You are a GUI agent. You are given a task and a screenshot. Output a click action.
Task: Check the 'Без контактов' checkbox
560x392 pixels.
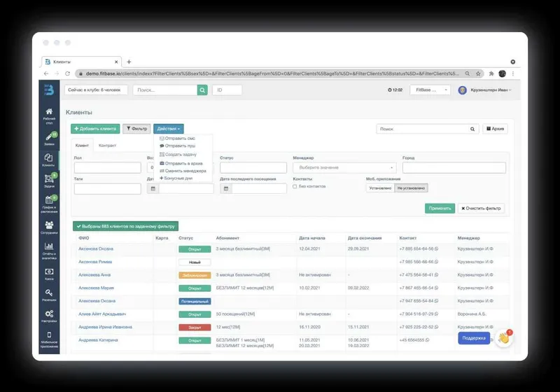pos(295,186)
